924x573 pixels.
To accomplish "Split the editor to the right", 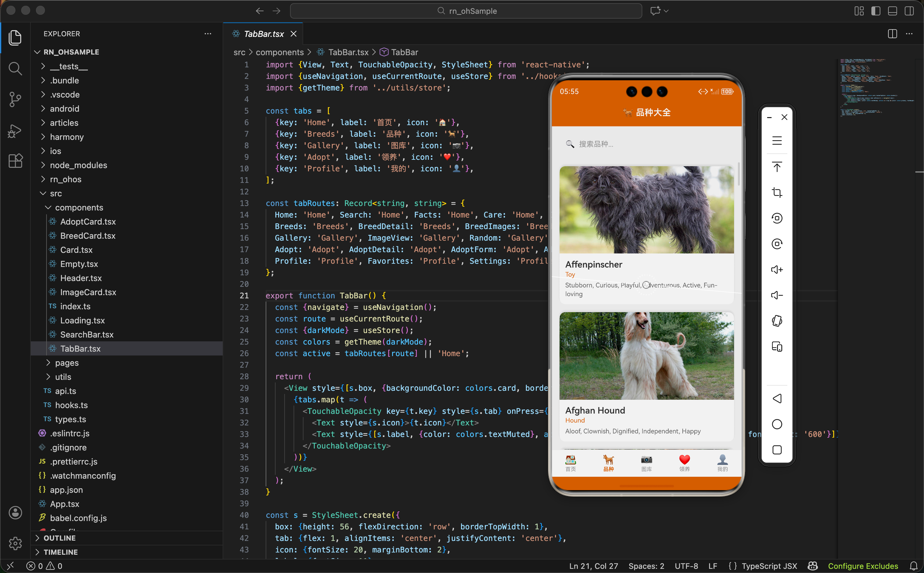I will tap(892, 34).
